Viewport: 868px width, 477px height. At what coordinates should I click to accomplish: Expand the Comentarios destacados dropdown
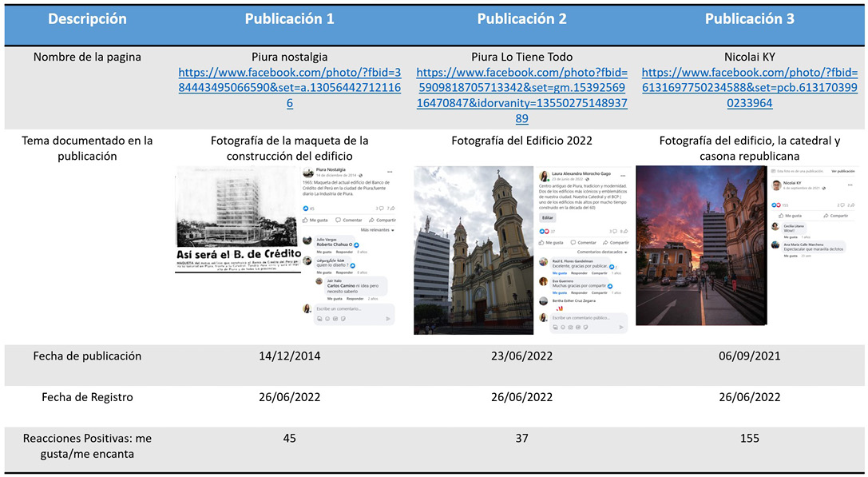[x=599, y=252]
